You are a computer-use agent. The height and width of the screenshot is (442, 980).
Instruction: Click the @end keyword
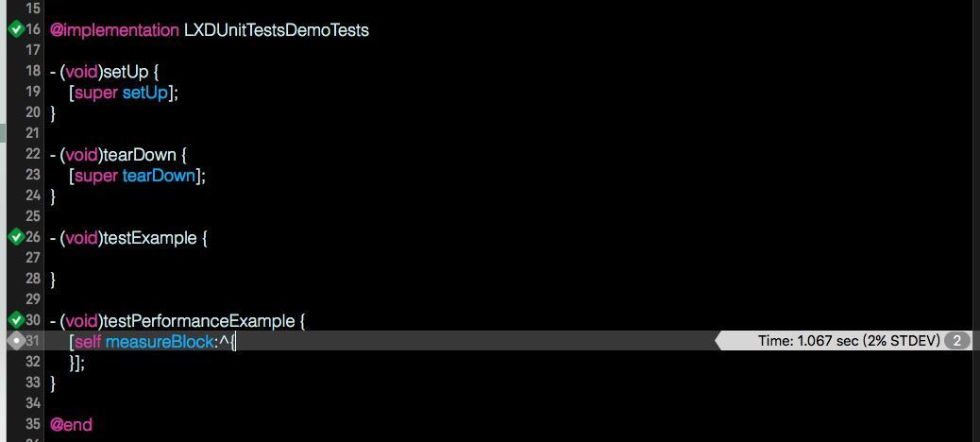pos(71,425)
